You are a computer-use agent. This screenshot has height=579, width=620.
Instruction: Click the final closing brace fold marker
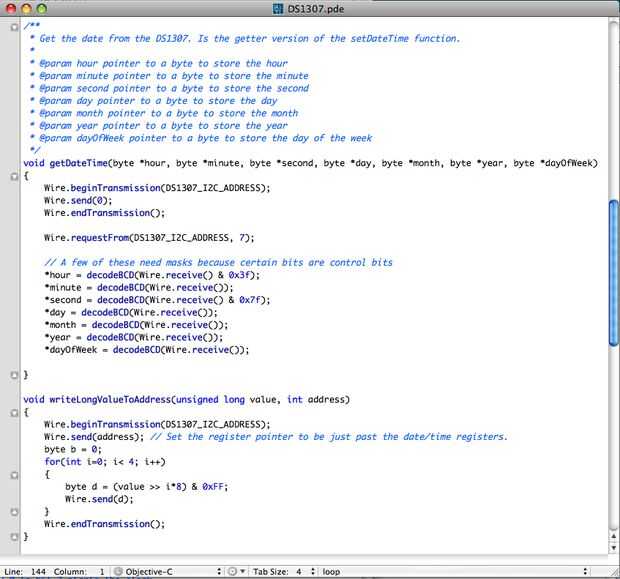pos(14,537)
